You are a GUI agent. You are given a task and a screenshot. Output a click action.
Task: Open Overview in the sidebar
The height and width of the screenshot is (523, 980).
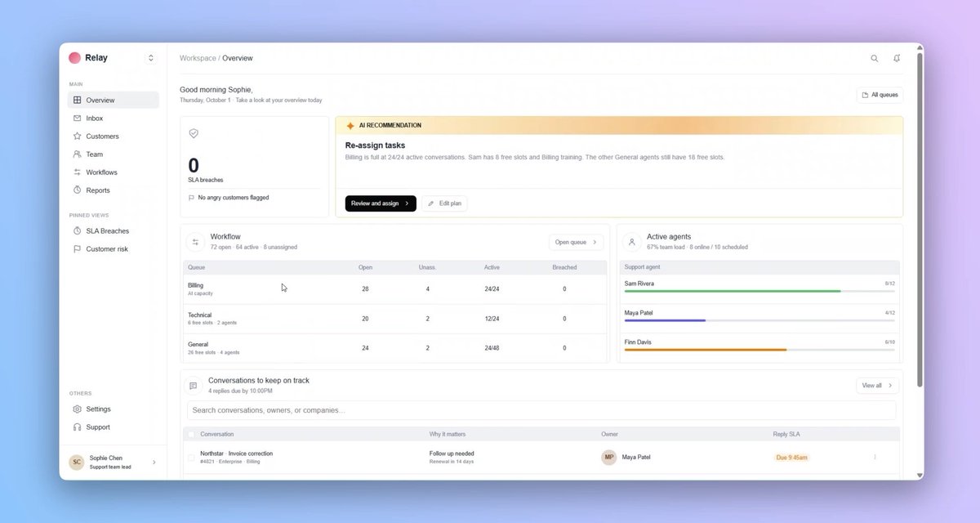[x=114, y=100]
